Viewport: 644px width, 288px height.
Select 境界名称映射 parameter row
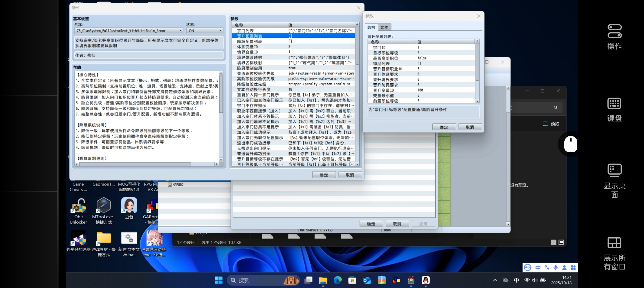tap(293, 62)
